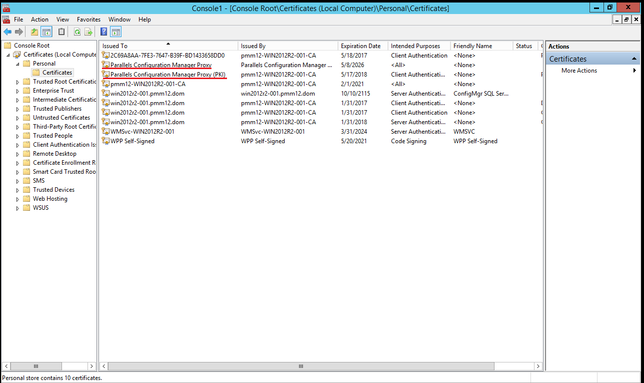Image resolution: width=644 pixels, height=383 pixels.
Task: Click certificate icon of pmm12-WIN2012R2-001-CA row
Action: (106, 84)
